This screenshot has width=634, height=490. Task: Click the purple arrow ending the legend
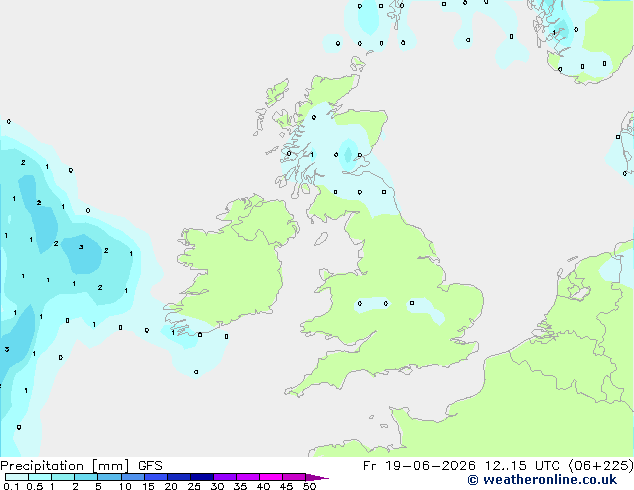(x=317, y=477)
